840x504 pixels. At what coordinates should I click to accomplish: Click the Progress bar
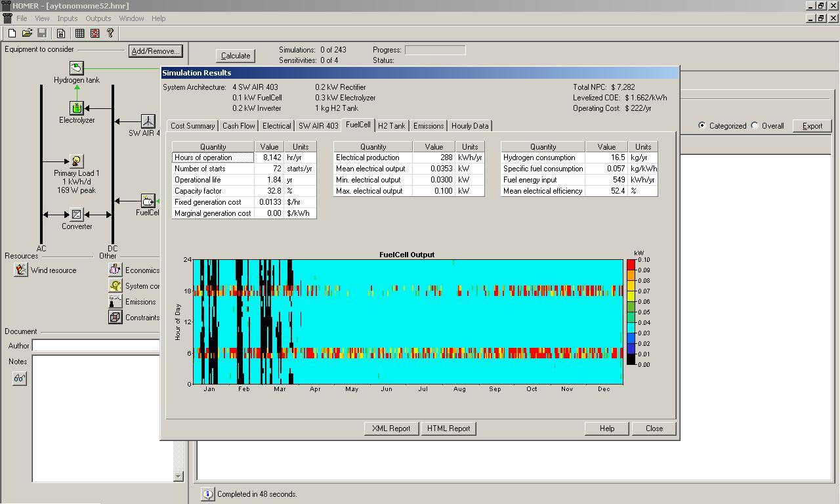[x=435, y=50]
